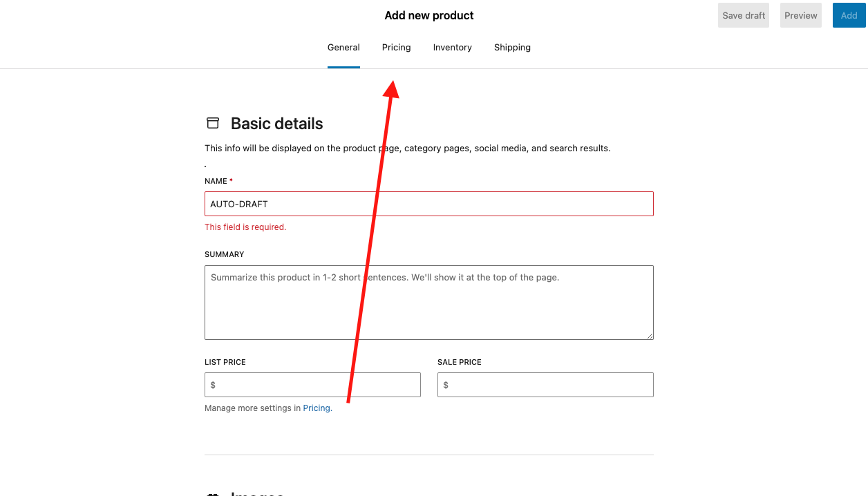Click the Preview button
Screen dimensions: 868x496
coord(800,15)
